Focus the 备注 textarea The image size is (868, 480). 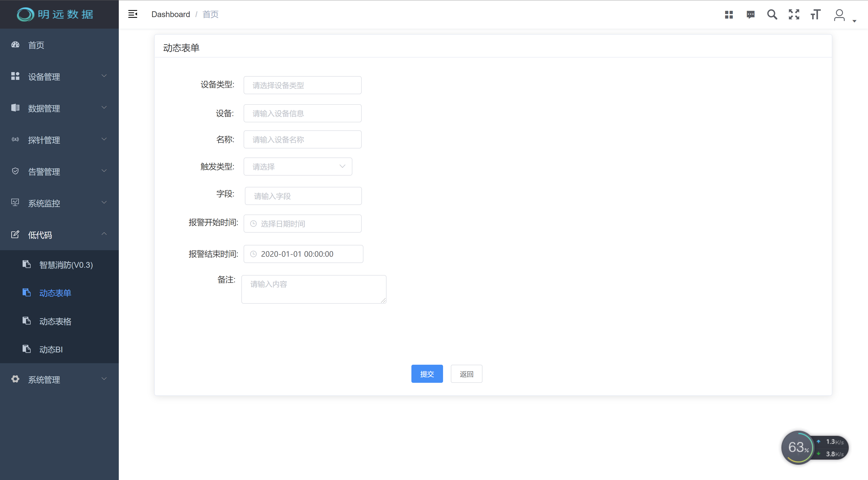(313, 289)
